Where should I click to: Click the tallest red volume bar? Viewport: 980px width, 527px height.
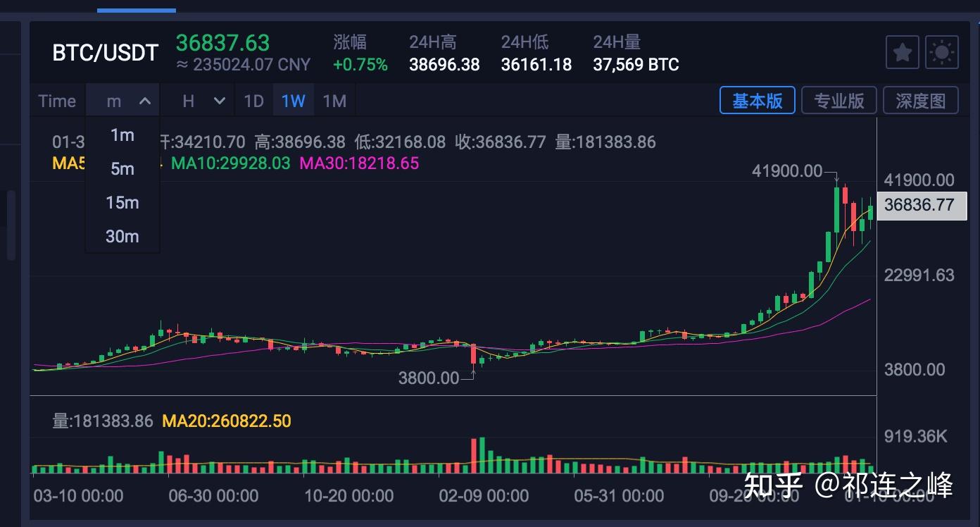pyautogui.click(x=474, y=456)
